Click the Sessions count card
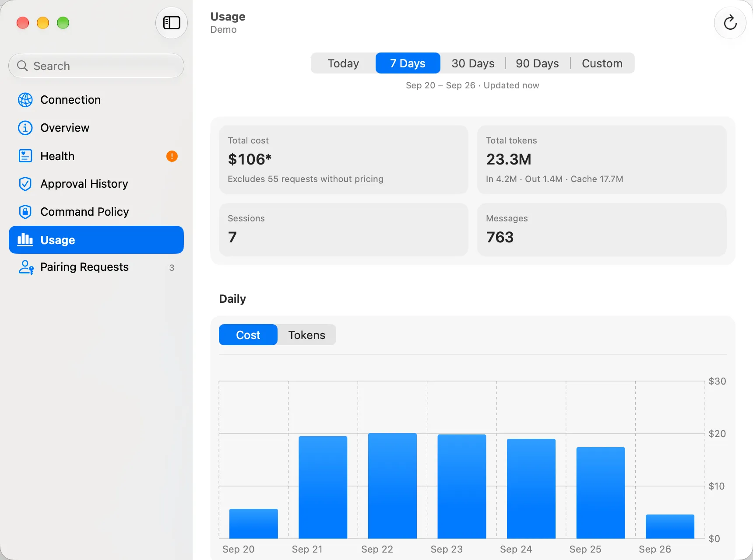 coord(344,230)
